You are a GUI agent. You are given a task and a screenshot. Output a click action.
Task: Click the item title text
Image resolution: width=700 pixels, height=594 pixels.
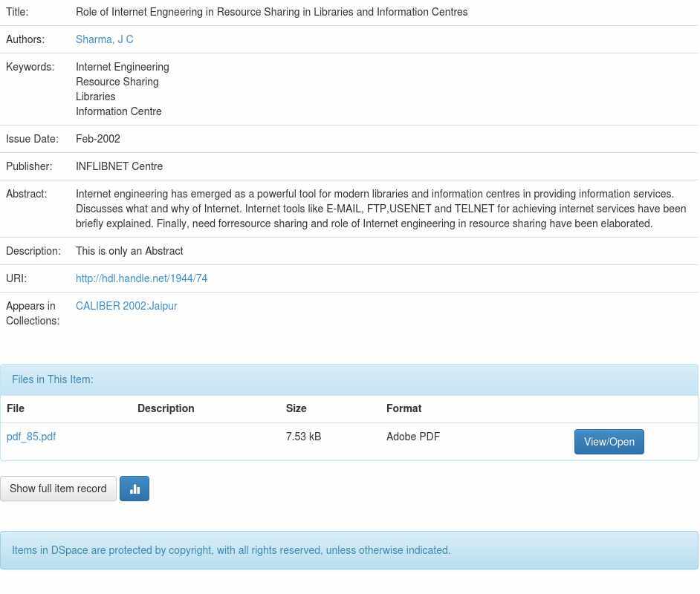[x=271, y=12]
